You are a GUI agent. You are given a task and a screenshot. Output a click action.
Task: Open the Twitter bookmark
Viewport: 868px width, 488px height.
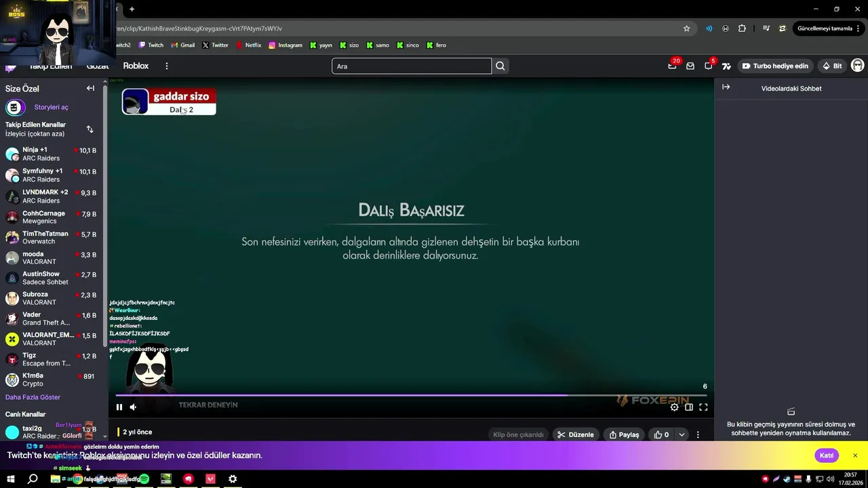coord(215,45)
